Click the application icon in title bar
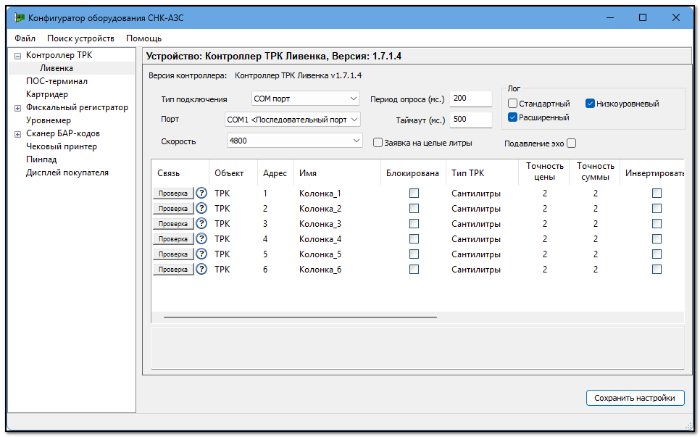Viewport: 700px width, 437px height. coord(20,18)
